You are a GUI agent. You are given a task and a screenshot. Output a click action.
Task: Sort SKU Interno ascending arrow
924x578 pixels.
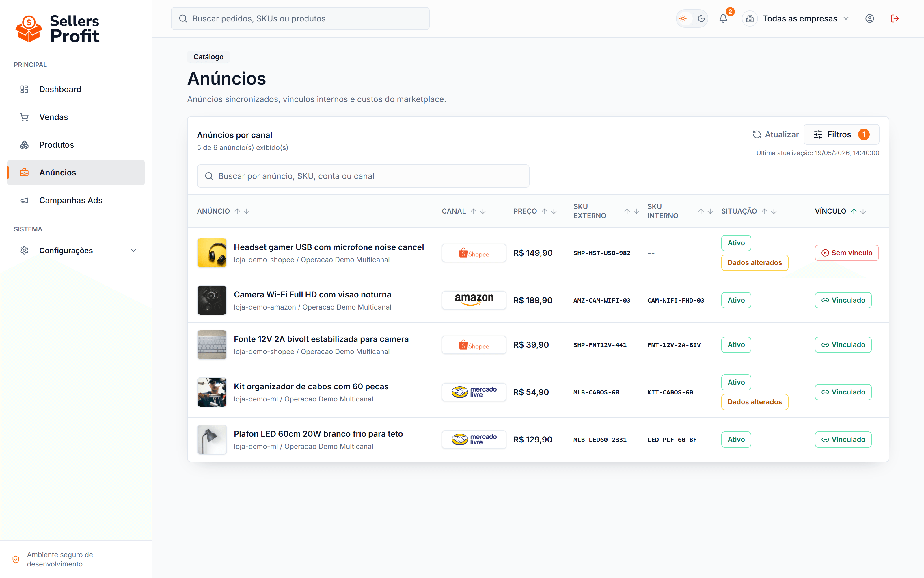click(x=701, y=211)
